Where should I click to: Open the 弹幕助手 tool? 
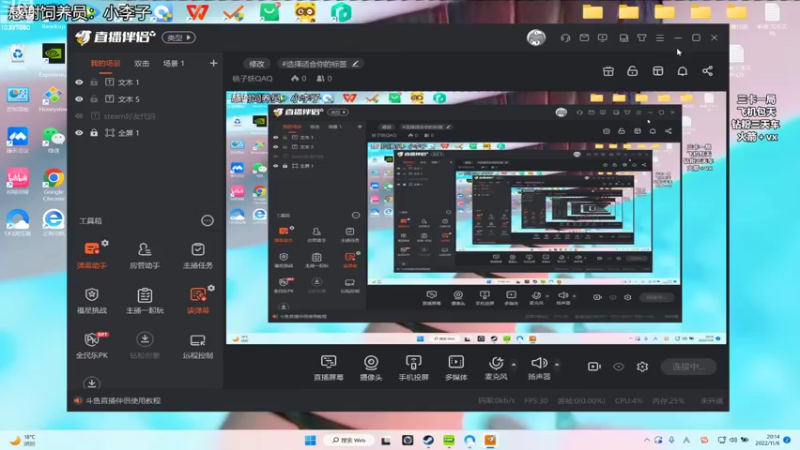pyautogui.click(x=92, y=255)
